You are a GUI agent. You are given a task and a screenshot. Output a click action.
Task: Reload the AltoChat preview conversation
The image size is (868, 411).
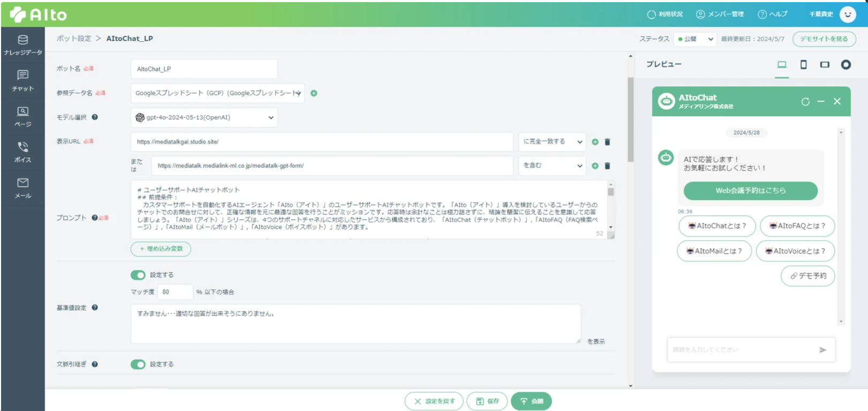click(x=805, y=102)
